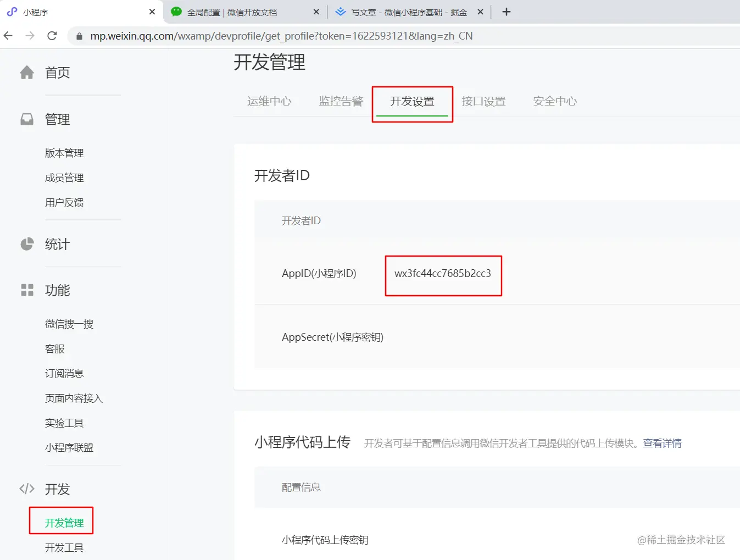Viewport: 740px width, 560px height.
Task: Click the home icon beside 首页
Action: pos(27,73)
